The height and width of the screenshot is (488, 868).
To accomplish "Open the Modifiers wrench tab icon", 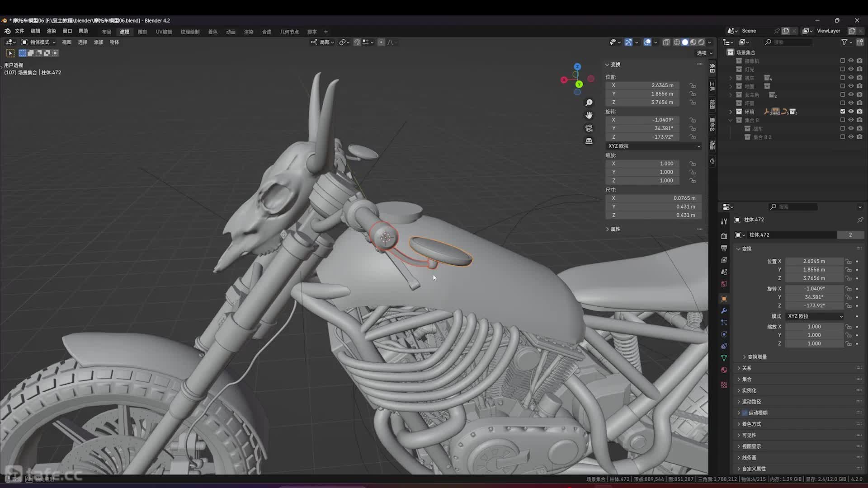I will [724, 310].
